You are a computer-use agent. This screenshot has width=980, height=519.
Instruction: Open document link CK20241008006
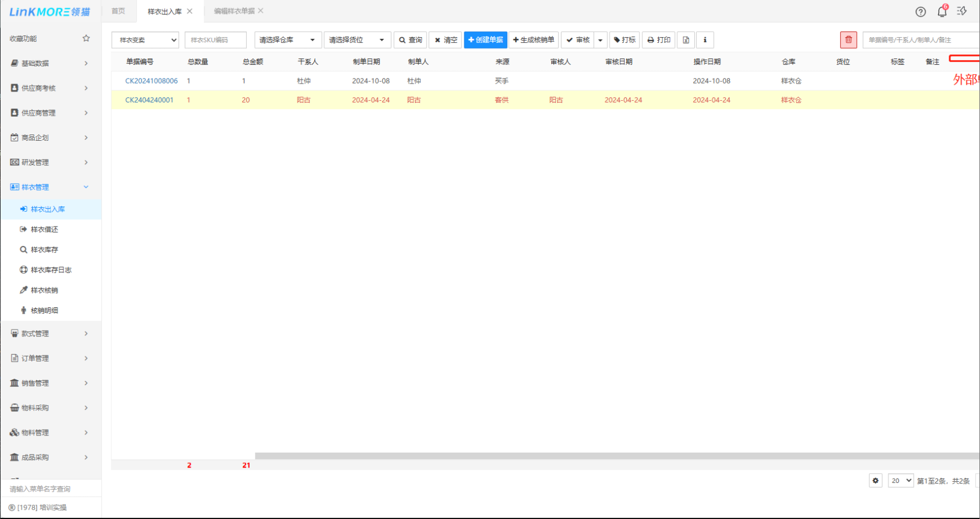pyautogui.click(x=152, y=81)
